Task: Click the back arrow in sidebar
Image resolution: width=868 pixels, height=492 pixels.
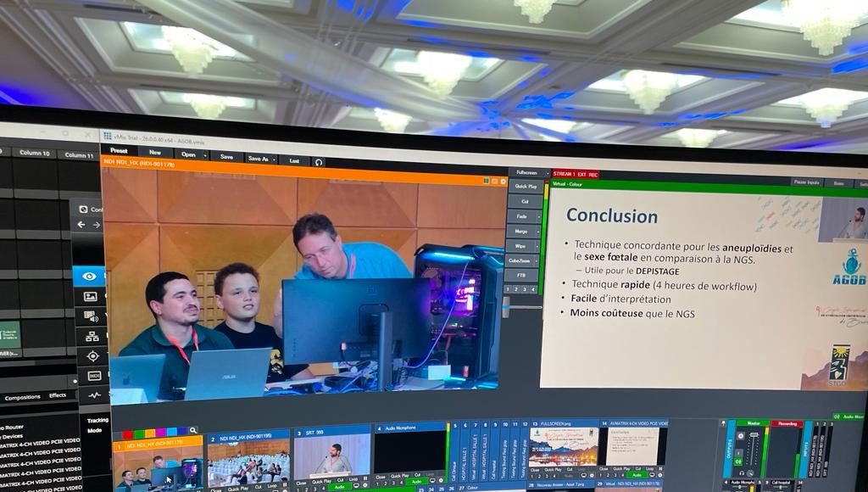Action: click(81, 225)
